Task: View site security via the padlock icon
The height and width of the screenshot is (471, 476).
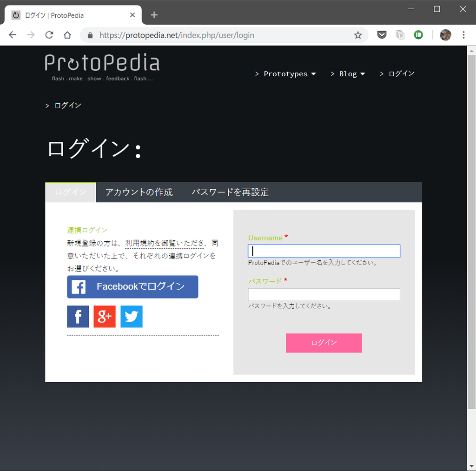Action: (x=90, y=35)
